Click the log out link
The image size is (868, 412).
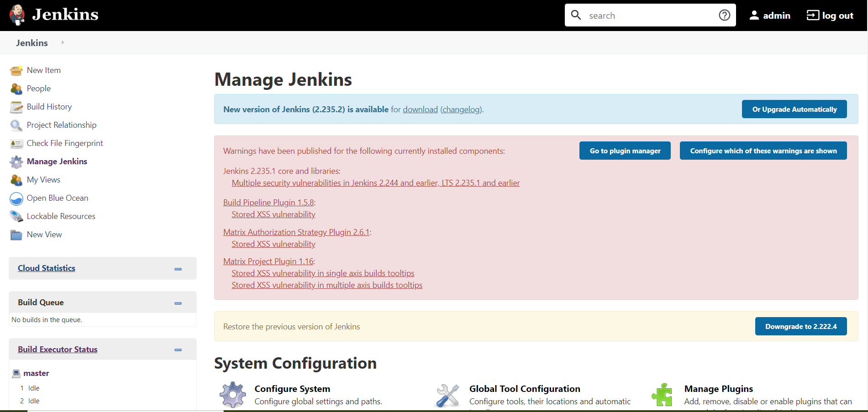[837, 16]
